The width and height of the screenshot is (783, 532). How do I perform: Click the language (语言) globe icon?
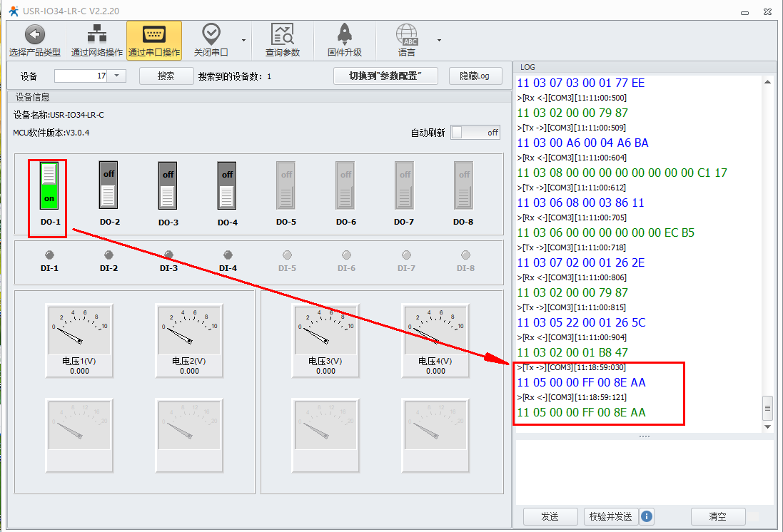pos(407,34)
